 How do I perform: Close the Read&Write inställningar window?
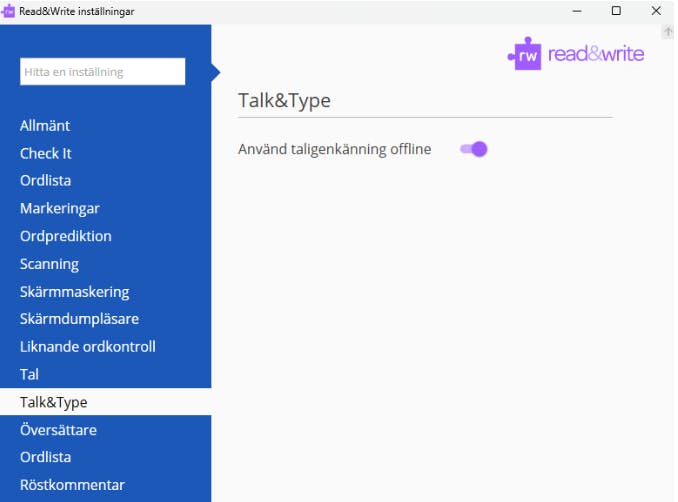tap(656, 11)
